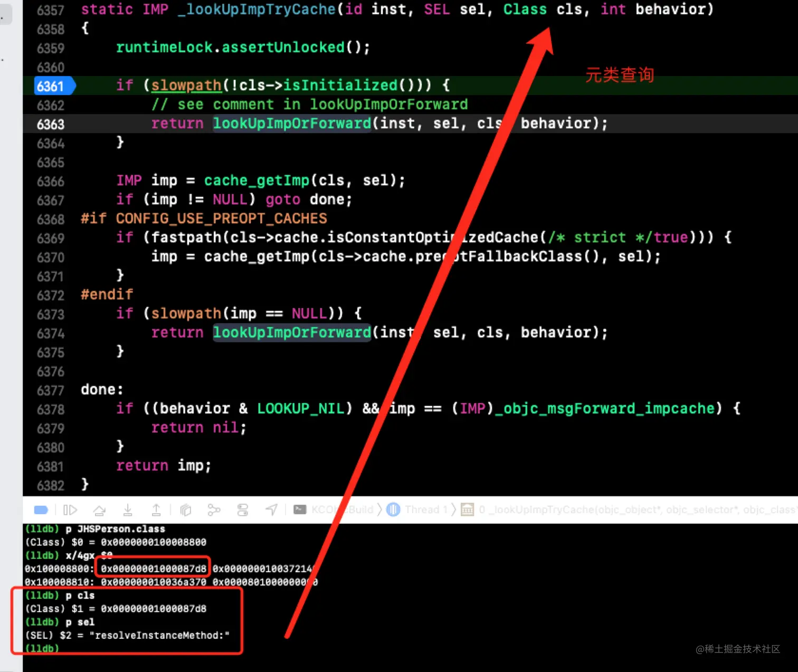The image size is (798, 672).
Task: Click 'return nil;' on line 6379
Action: coord(199,428)
